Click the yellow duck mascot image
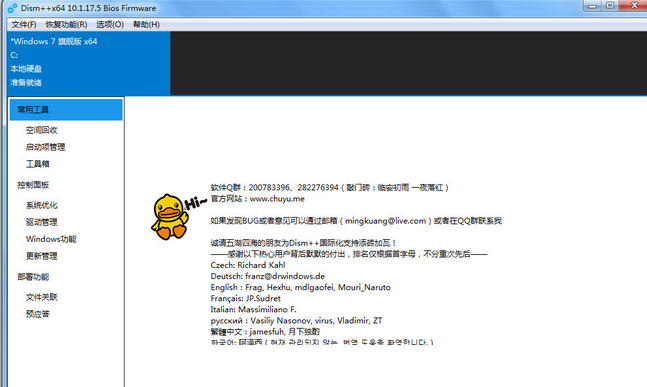This screenshot has height=387, width=647. 170,217
